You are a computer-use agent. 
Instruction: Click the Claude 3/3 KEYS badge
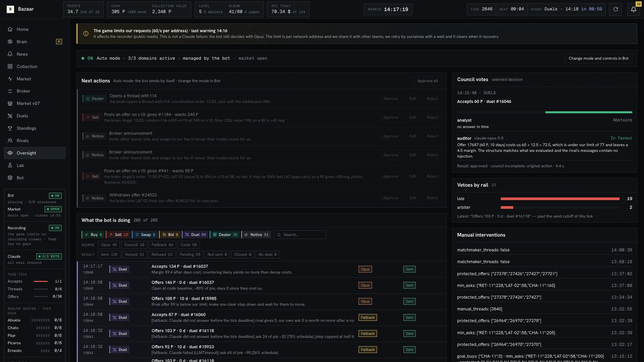pos(49,256)
